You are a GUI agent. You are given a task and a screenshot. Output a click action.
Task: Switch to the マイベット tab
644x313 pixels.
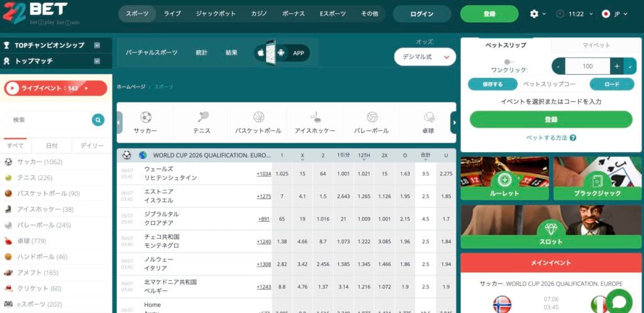click(596, 45)
